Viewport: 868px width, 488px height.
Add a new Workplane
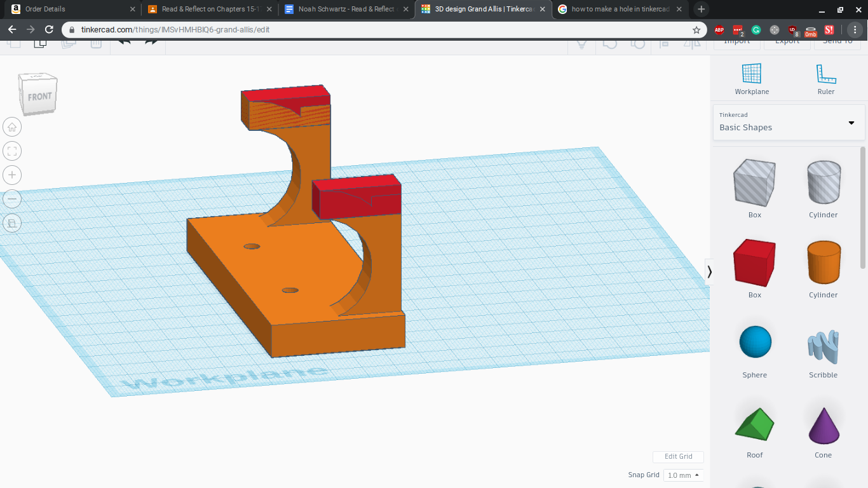coord(752,75)
